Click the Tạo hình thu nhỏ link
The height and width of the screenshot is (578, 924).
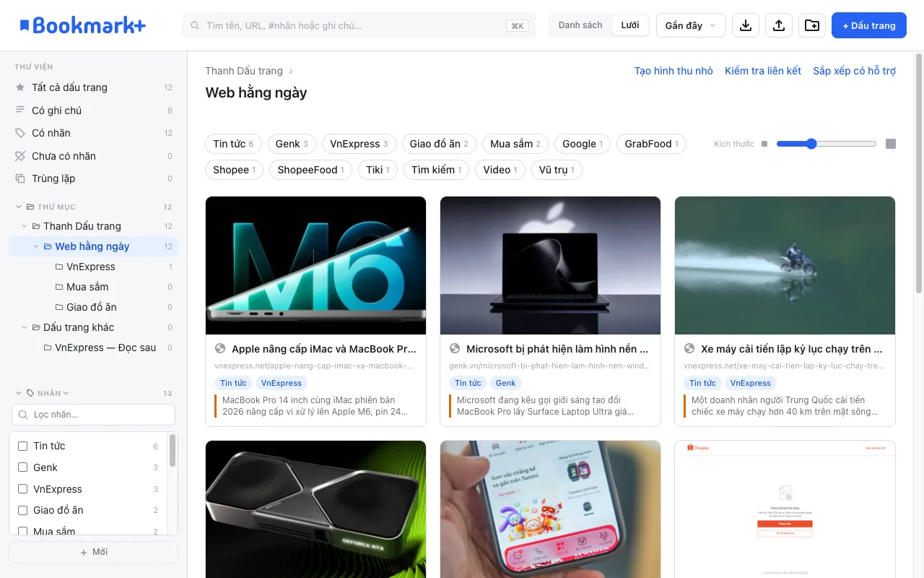coord(674,71)
